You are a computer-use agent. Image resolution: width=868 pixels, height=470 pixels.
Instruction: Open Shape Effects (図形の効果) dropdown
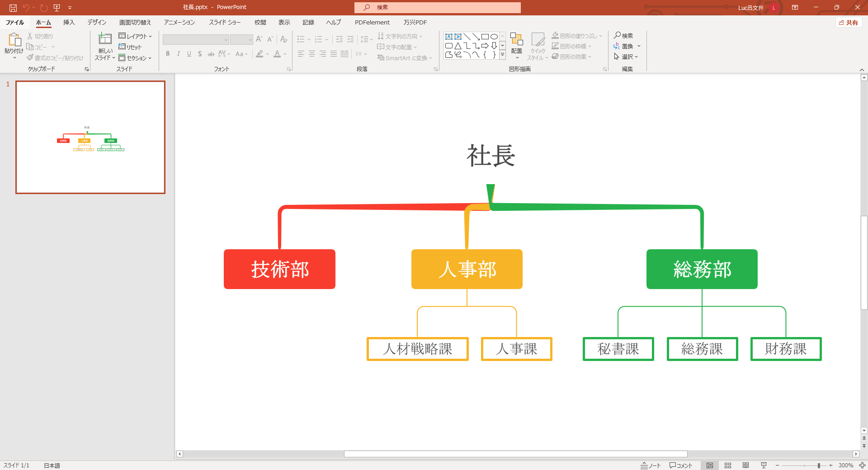click(571, 57)
